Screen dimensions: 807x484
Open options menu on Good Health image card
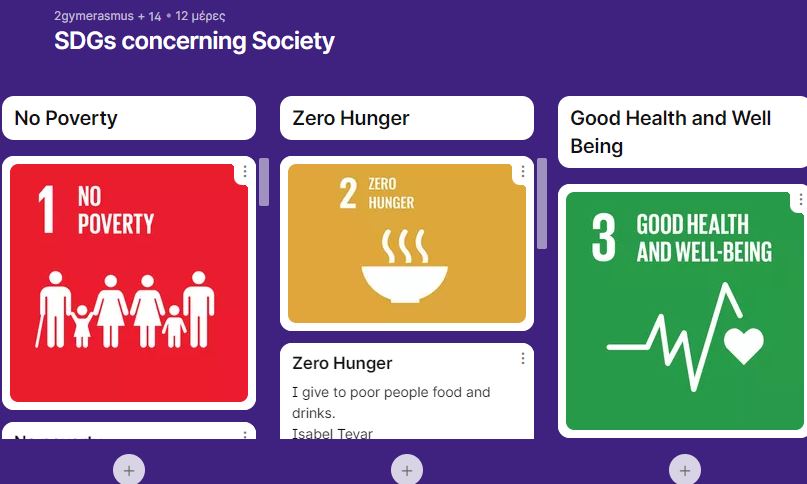[x=800, y=199]
